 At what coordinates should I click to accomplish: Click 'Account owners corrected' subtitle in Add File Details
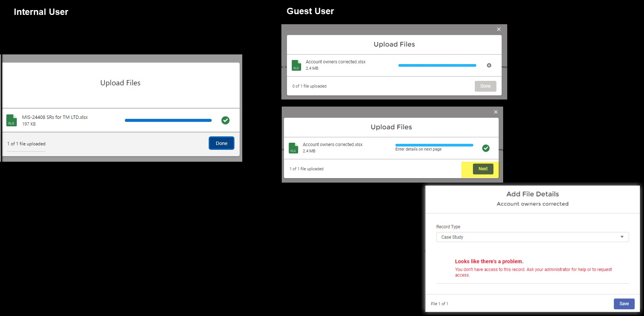click(533, 204)
